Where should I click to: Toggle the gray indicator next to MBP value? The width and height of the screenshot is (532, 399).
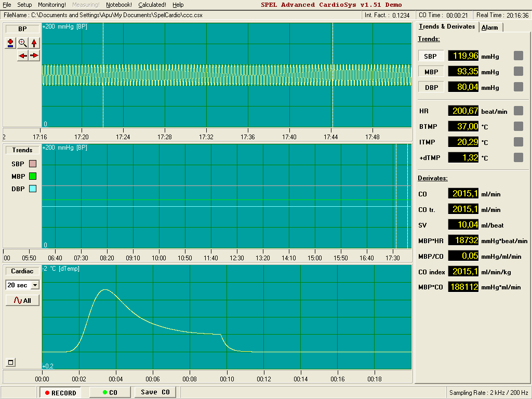click(x=518, y=71)
